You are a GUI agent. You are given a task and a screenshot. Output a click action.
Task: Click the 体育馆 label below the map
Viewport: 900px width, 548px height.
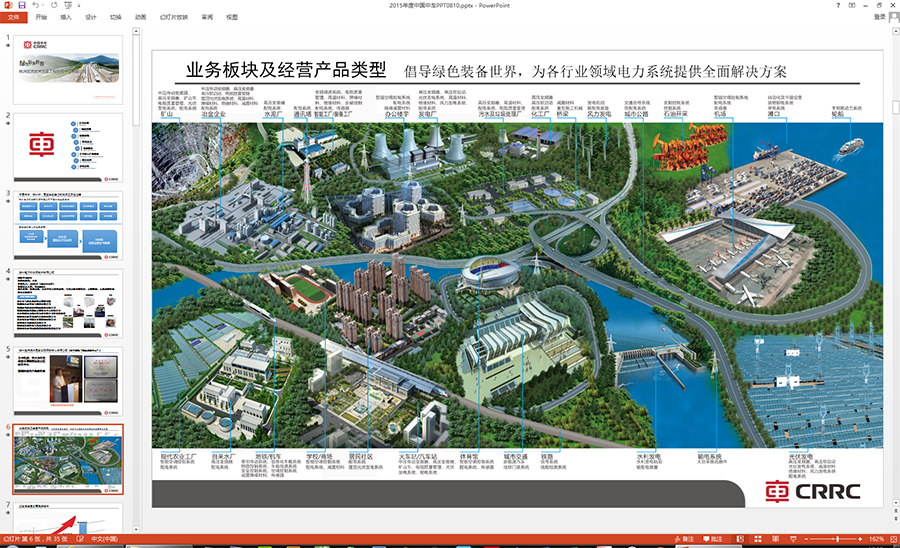coord(469,457)
